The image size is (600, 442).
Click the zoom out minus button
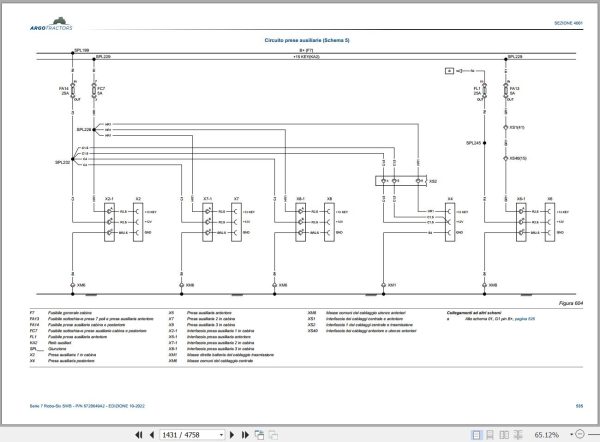580,434
